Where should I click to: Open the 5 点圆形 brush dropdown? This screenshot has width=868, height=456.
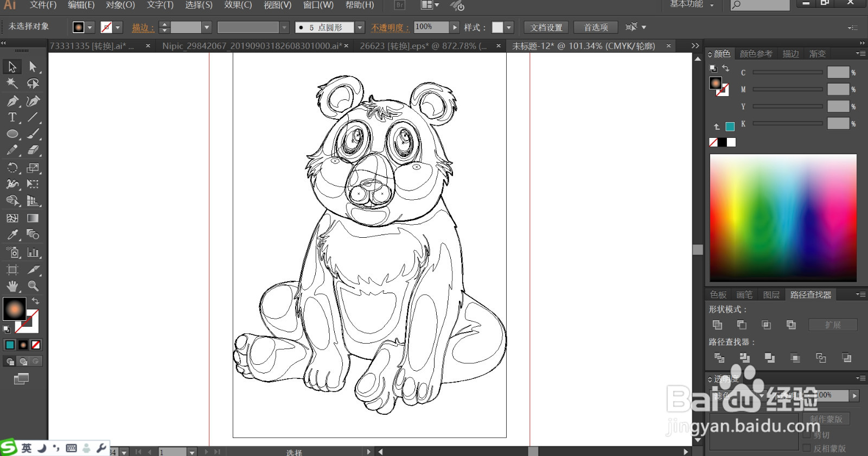[x=359, y=27]
